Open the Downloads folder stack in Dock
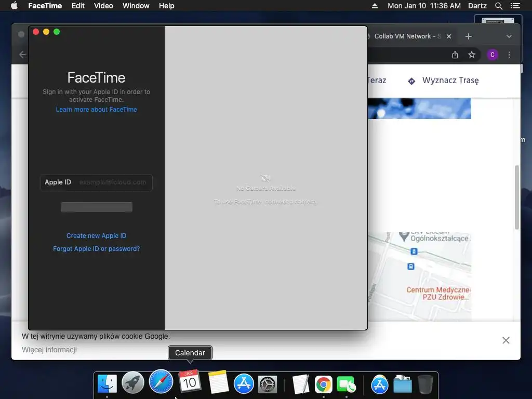Image resolution: width=532 pixels, height=399 pixels. pos(403,384)
